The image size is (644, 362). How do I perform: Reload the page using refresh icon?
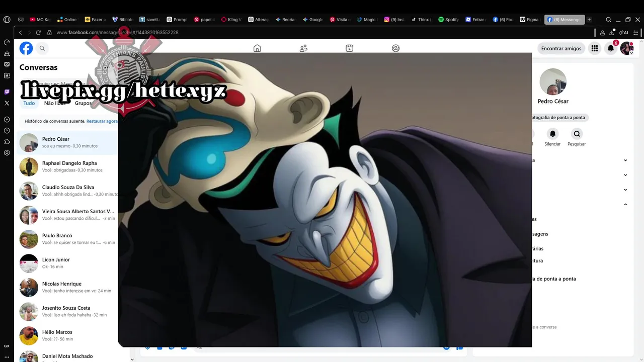[x=38, y=32]
